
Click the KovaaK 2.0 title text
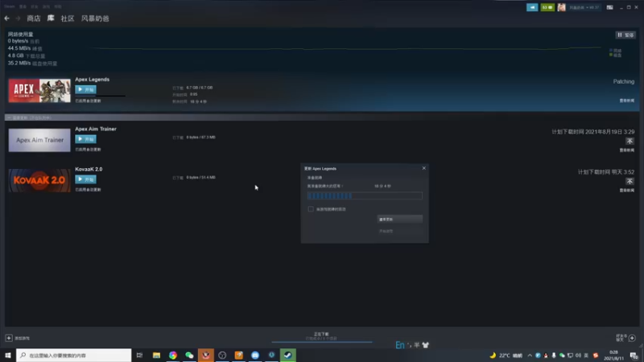[x=89, y=169]
